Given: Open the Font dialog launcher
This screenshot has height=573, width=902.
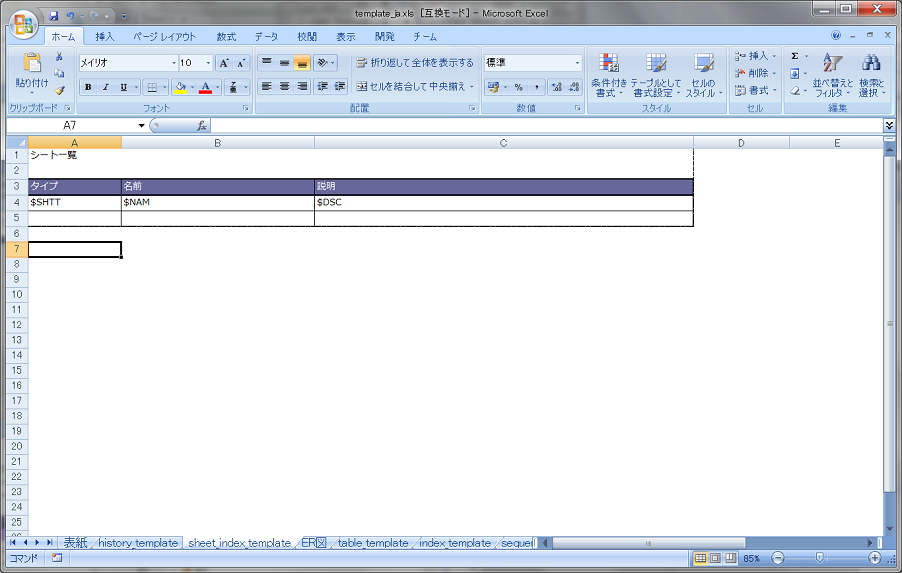Looking at the screenshot, I should [246, 108].
